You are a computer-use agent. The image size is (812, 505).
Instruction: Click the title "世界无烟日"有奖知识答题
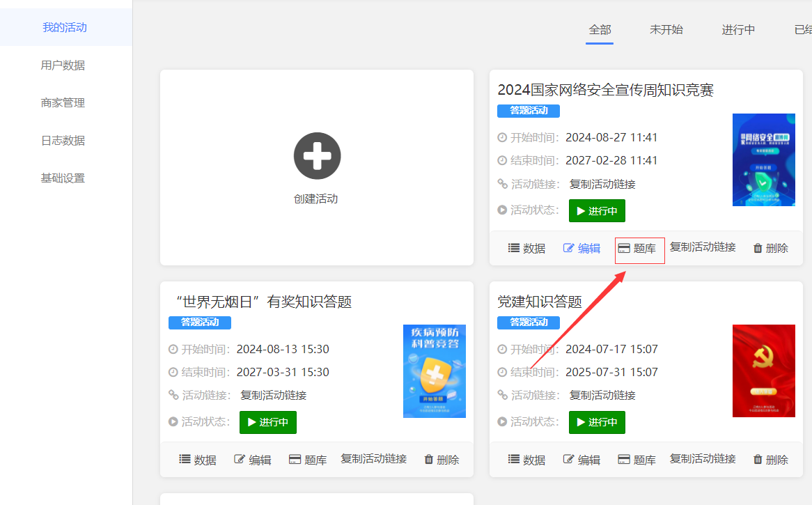[x=264, y=302]
